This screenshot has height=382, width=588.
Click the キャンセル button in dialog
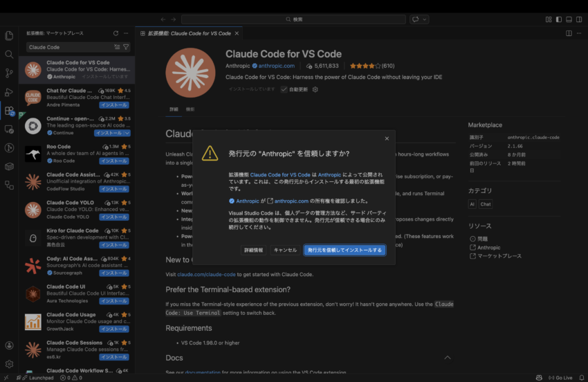[285, 250]
